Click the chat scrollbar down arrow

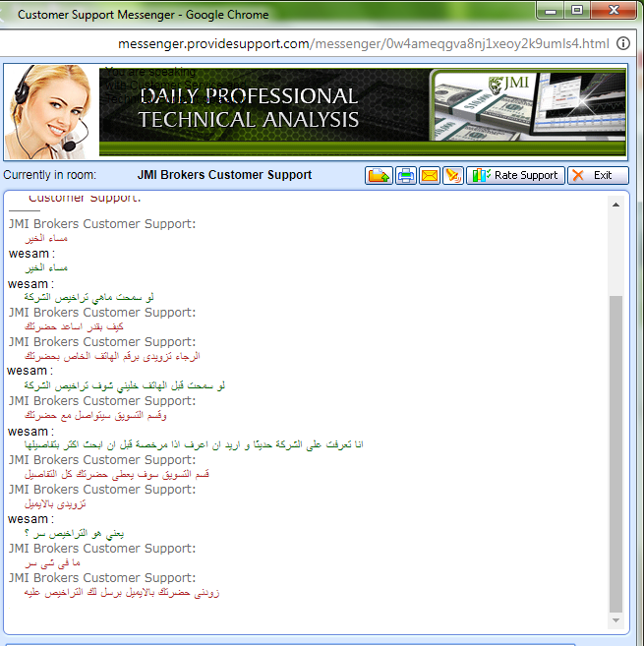click(x=616, y=620)
